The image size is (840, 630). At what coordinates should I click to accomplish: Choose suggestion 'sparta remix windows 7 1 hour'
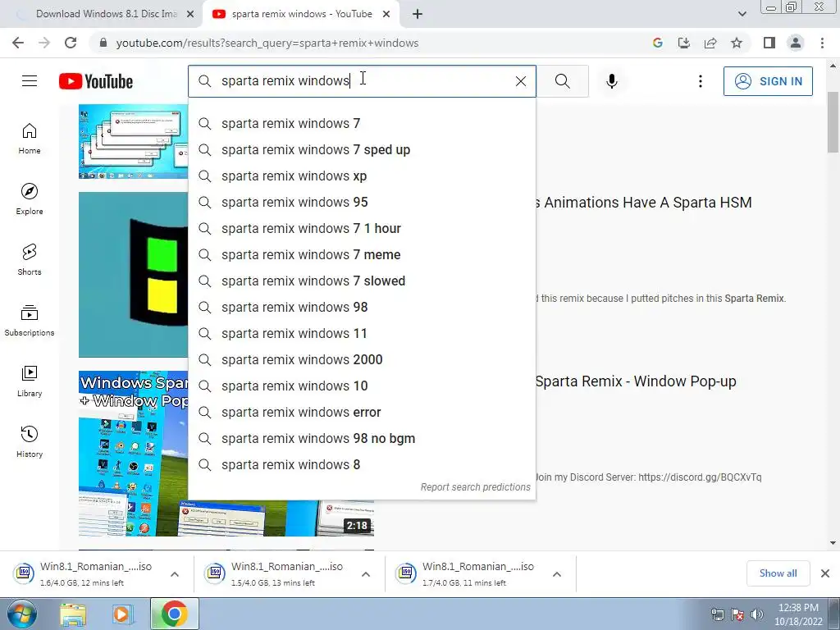[362, 228]
